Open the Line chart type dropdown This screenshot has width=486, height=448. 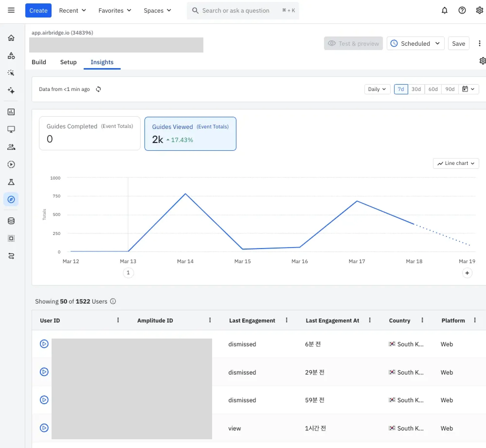click(456, 163)
